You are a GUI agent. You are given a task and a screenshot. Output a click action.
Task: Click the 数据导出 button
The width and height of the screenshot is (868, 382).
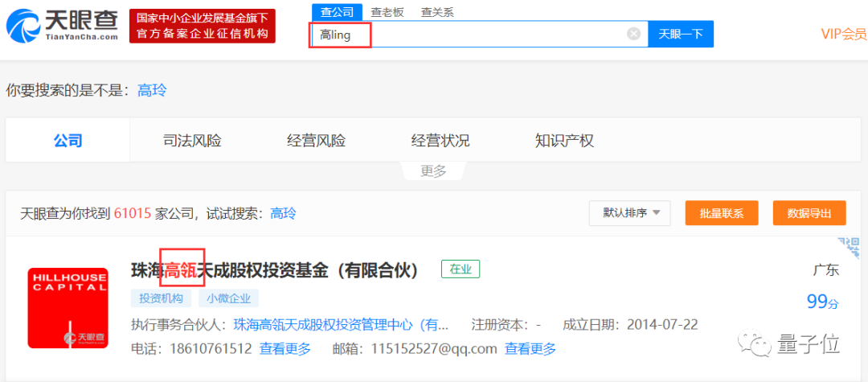809,213
